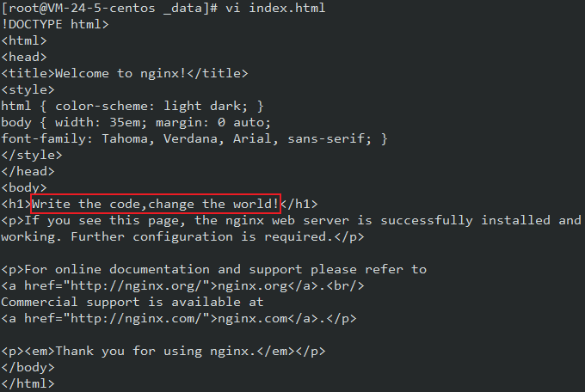Click the 'Commercial support is available at' line

click(132, 302)
